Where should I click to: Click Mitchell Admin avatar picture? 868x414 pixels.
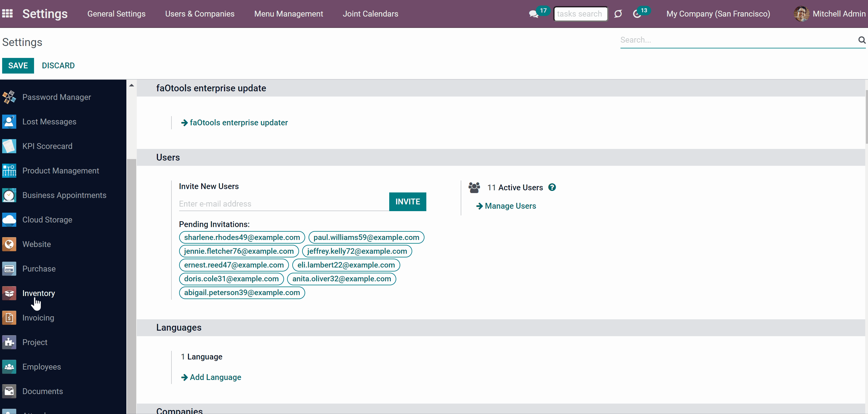point(801,14)
